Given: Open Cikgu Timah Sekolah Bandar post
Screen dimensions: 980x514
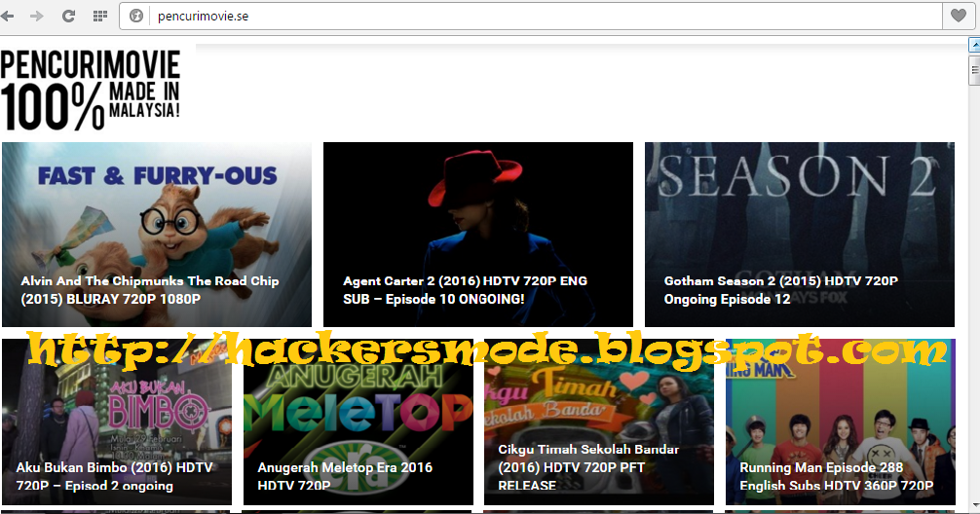Looking at the screenshot, I should click(588, 466).
